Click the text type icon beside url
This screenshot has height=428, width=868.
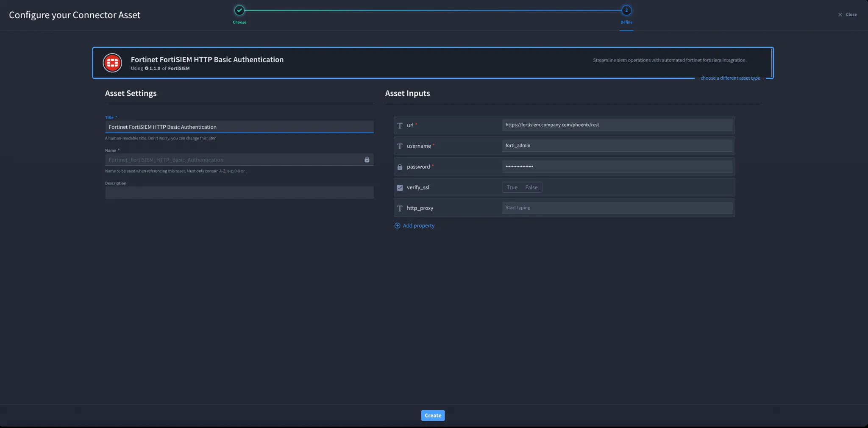(x=400, y=125)
